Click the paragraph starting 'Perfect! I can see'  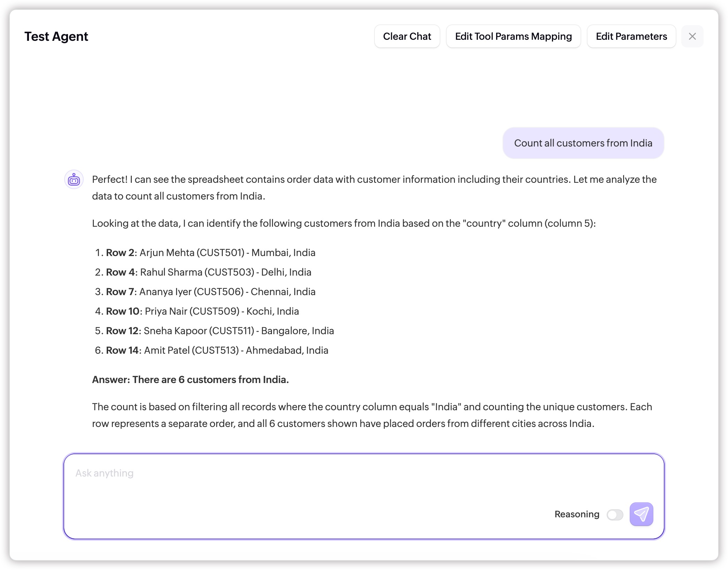[x=374, y=188]
